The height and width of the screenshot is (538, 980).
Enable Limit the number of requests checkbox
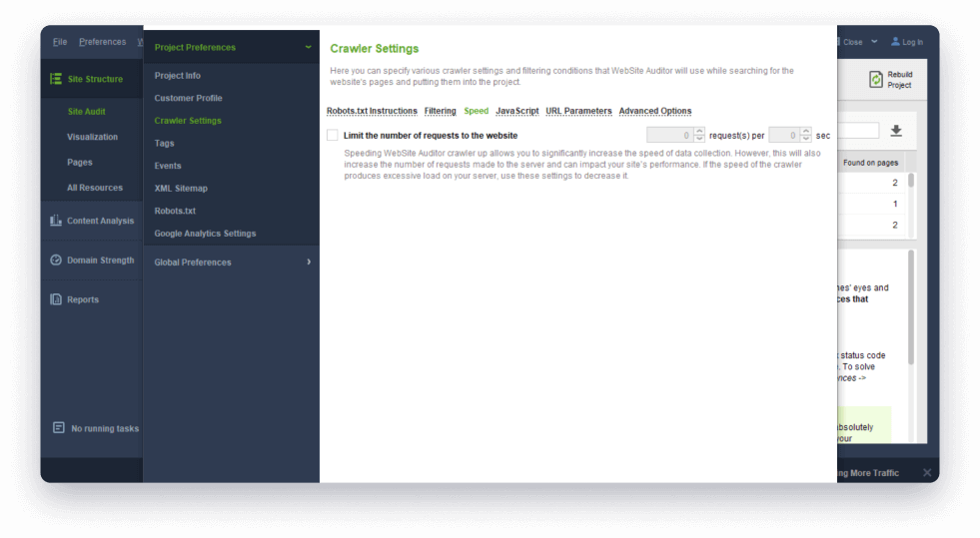point(333,135)
